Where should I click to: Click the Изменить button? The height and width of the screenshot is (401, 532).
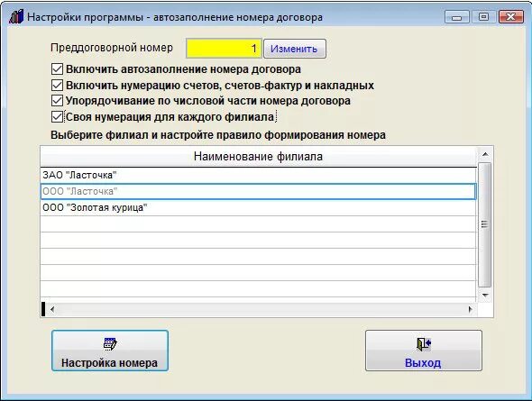point(295,49)
